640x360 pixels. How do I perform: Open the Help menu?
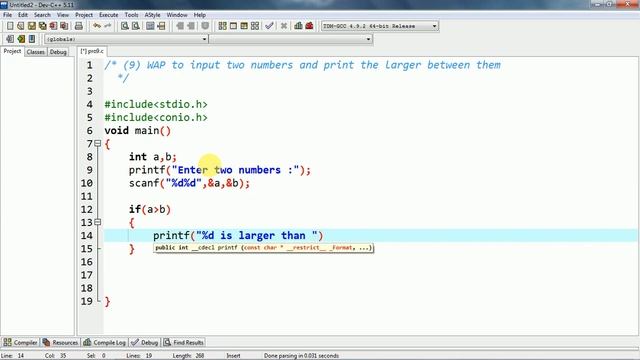click(199, 15)
